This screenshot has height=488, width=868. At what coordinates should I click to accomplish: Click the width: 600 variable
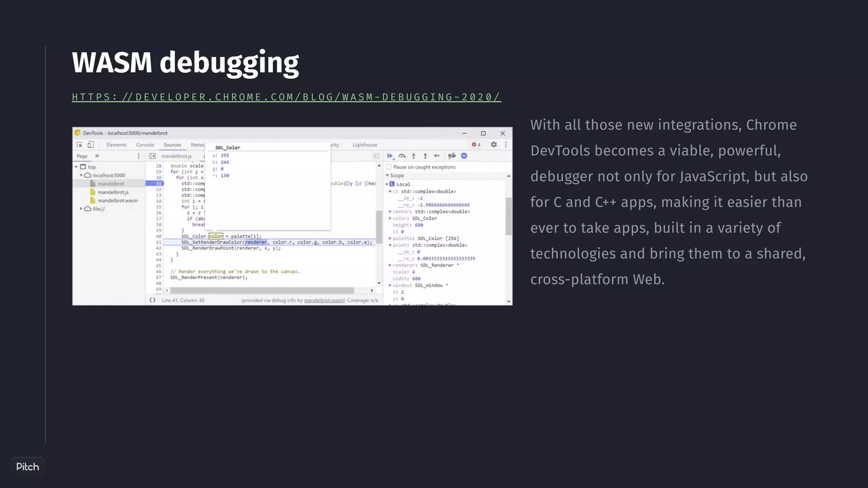pyautogui.click(x=406, y=279)
